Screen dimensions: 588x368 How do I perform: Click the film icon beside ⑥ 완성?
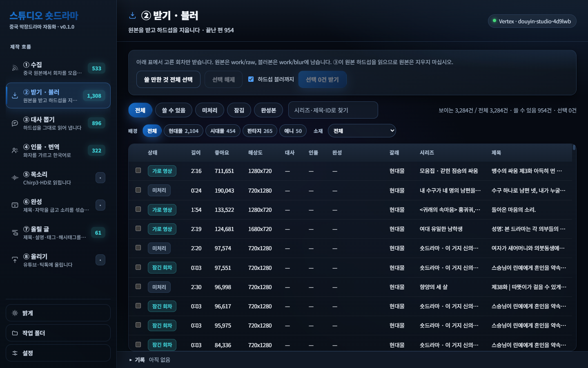[x=15, y=205]
